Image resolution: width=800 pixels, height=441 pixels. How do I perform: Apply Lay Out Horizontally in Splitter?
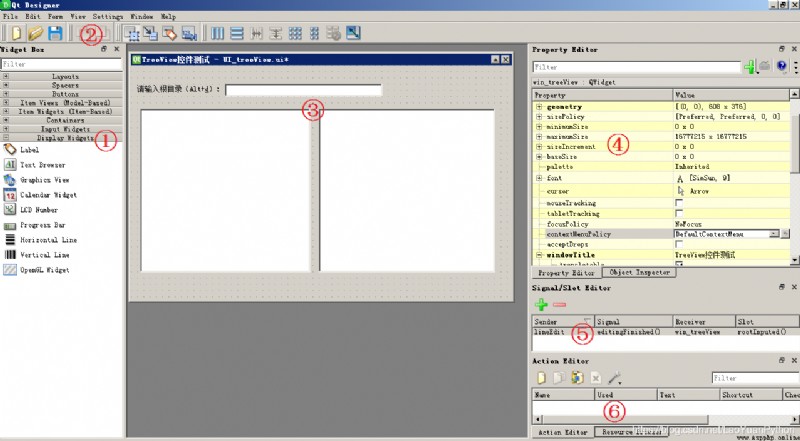256,34
